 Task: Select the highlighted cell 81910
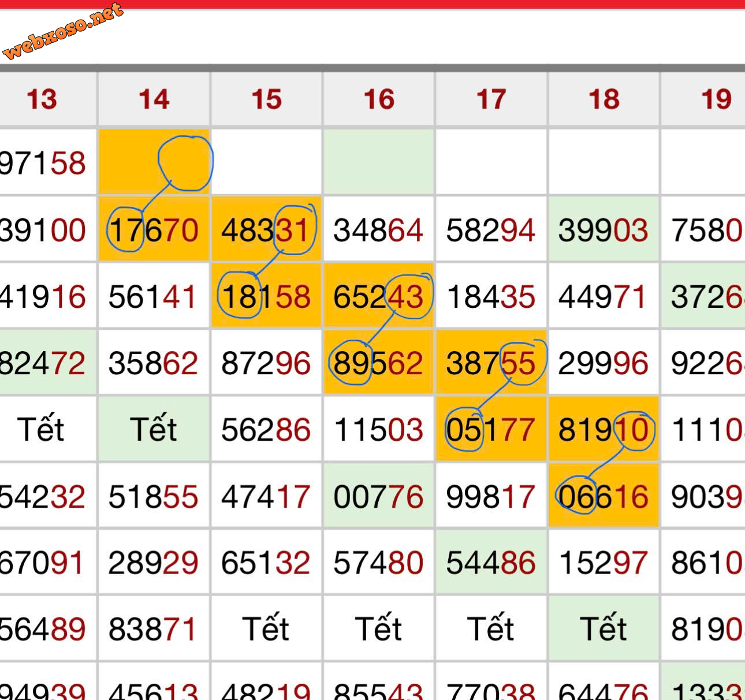(604, 429)
